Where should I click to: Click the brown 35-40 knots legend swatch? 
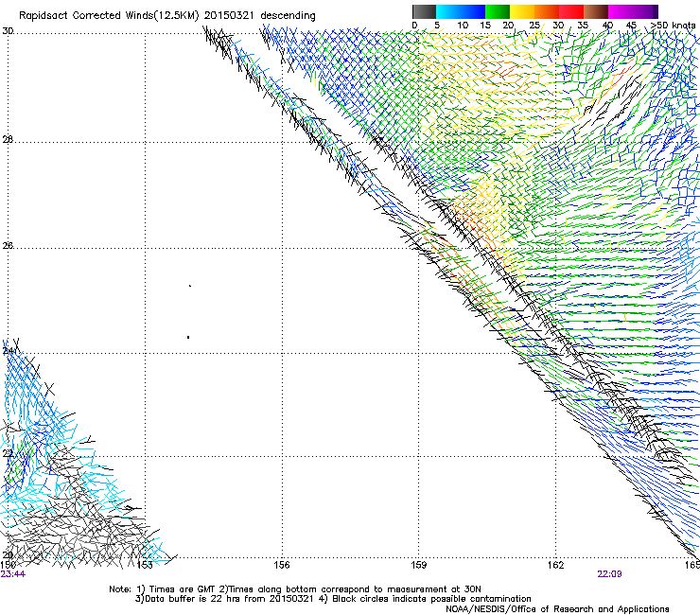[596, 11]
